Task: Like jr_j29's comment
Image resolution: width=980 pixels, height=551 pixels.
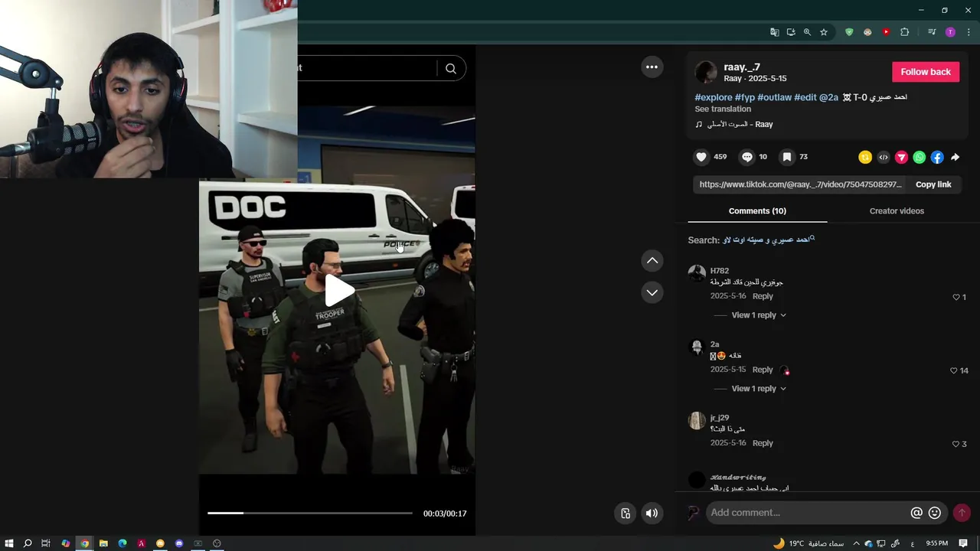Action: [955, 444]
